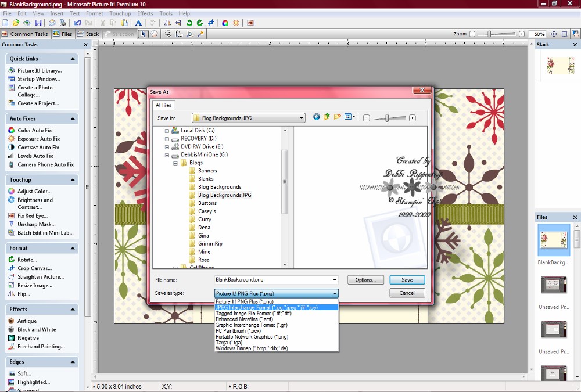Select the BlankBackground thumbnail in Files pane
Image resolution: width=581 pixels, height=392 pixels.
(x=554, y=240)
